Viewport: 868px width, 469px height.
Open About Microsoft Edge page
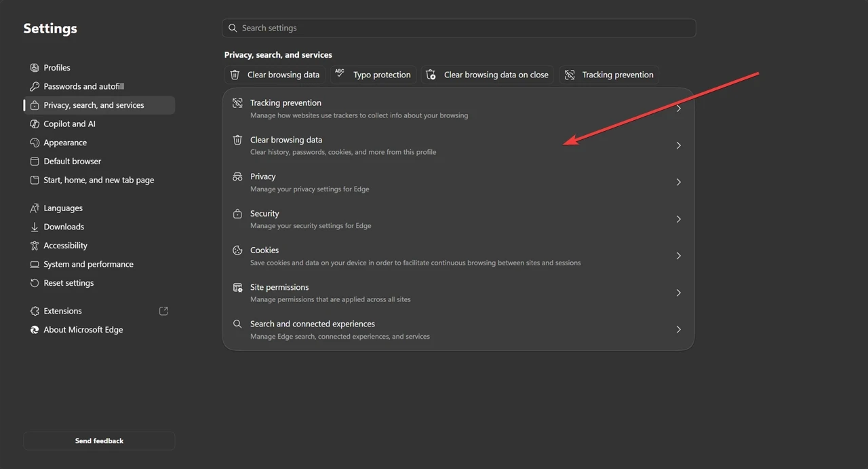[99, 330]
